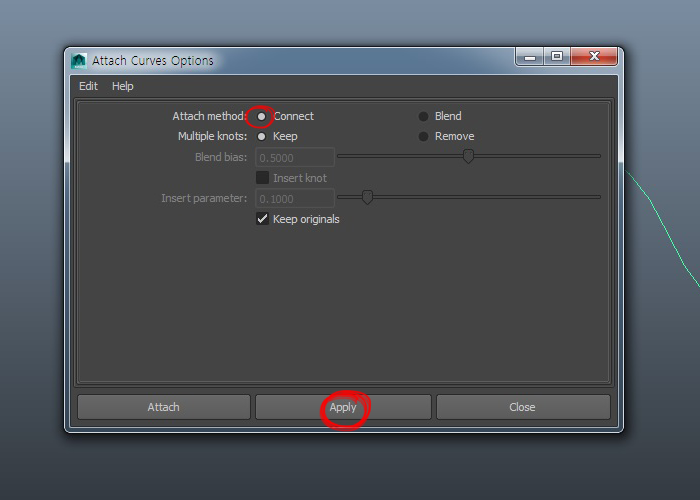
Task: Click the Apply button
Action: [x=343, y=407]
